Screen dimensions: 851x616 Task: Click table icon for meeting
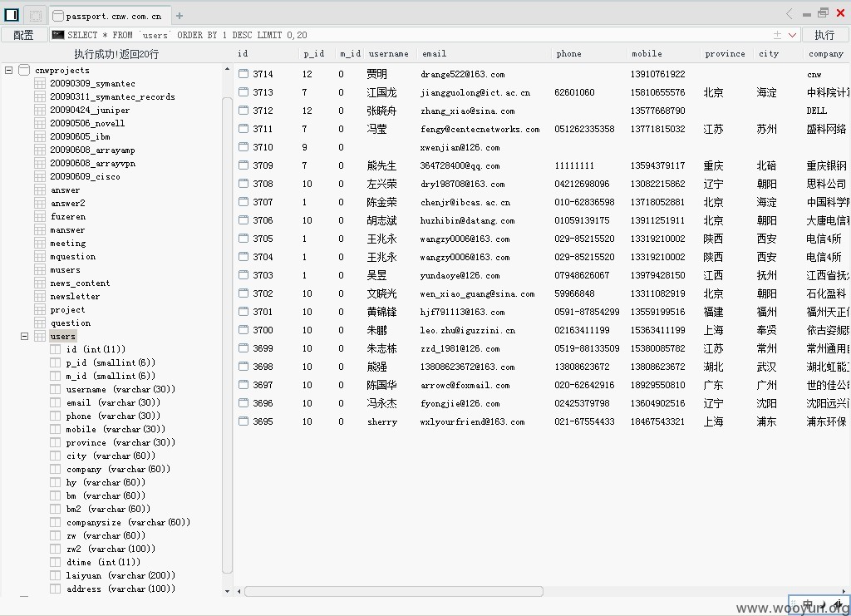[40, 243]
